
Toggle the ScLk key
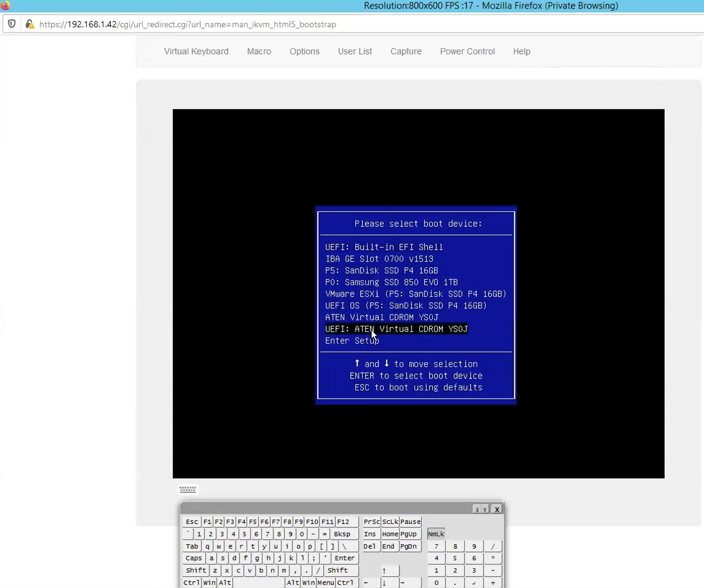tap(390, 522)
